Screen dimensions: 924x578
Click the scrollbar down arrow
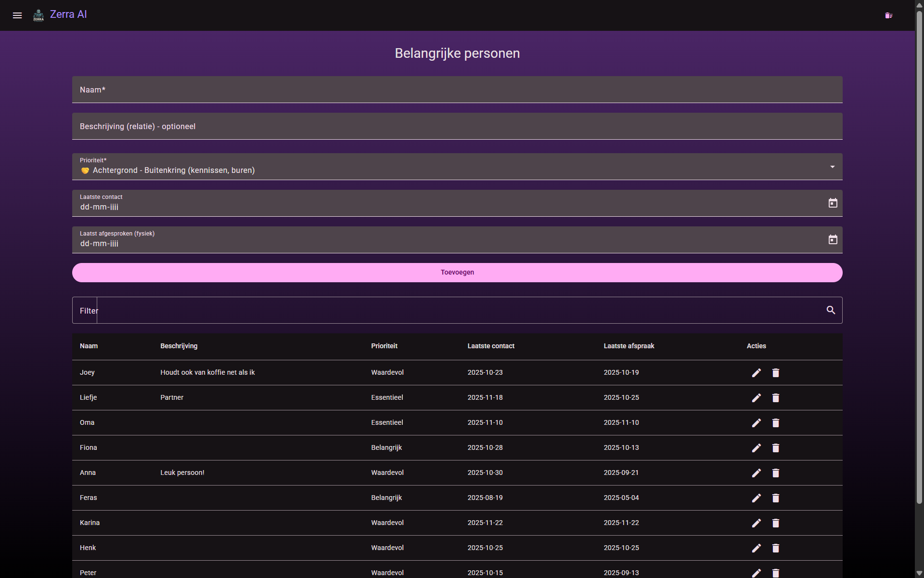[919, 573]
